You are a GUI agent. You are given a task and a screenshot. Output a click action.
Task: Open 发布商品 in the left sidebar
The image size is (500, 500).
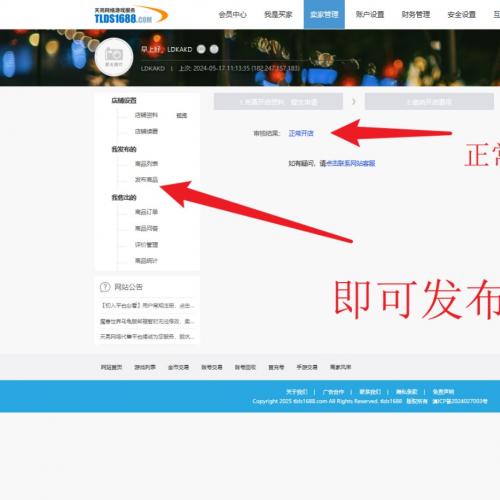pyautogui.click(x=146, y=180)
